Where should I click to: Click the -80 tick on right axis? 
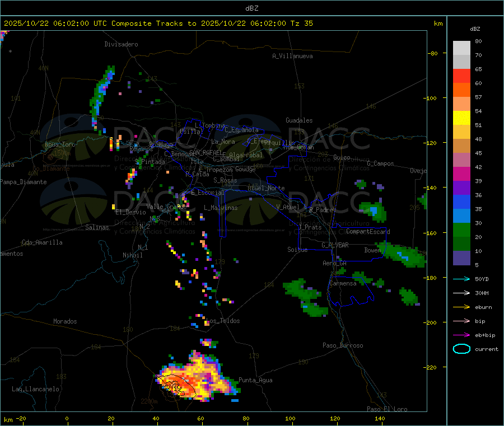point(433,53)
